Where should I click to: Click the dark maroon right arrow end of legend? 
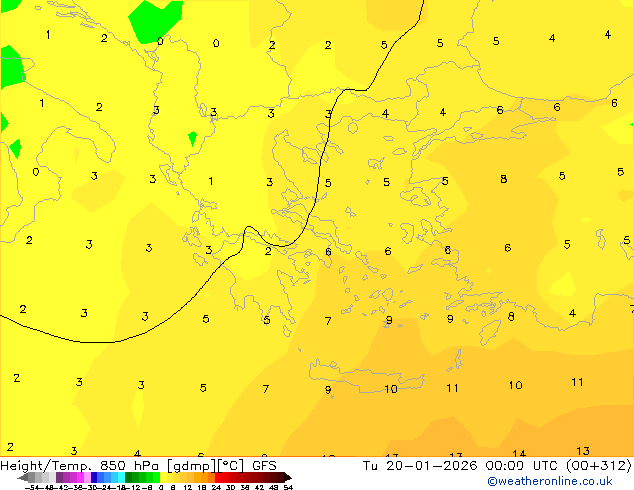(288, 477)
